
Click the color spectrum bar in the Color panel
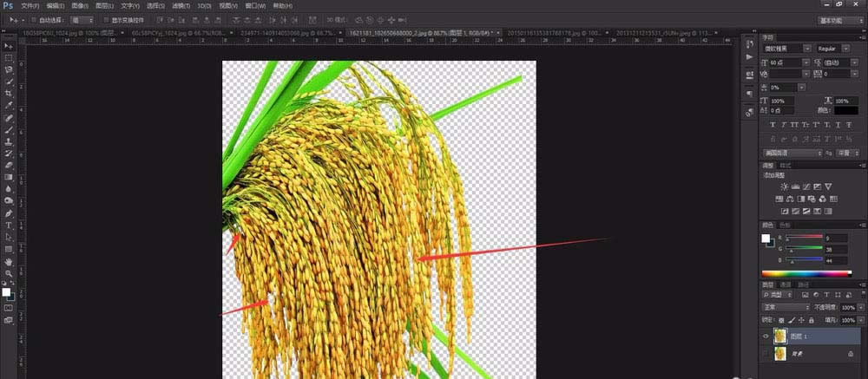point(812,273)
